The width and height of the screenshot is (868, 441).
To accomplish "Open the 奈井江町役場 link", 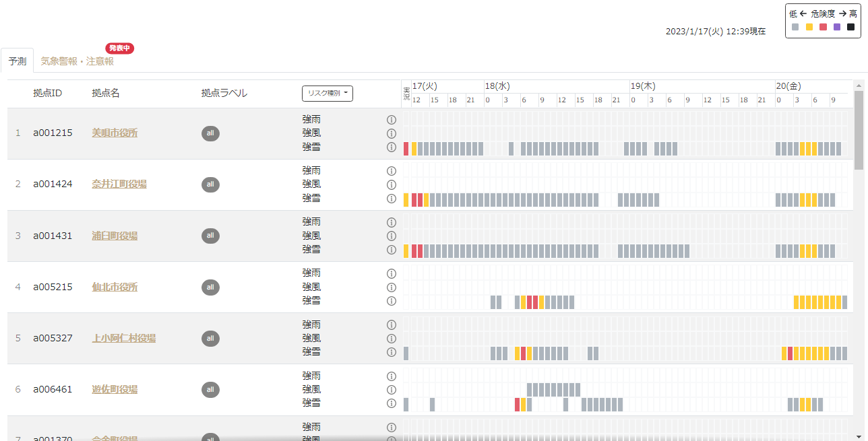I will pyautogui.click(x=119, y=184).
